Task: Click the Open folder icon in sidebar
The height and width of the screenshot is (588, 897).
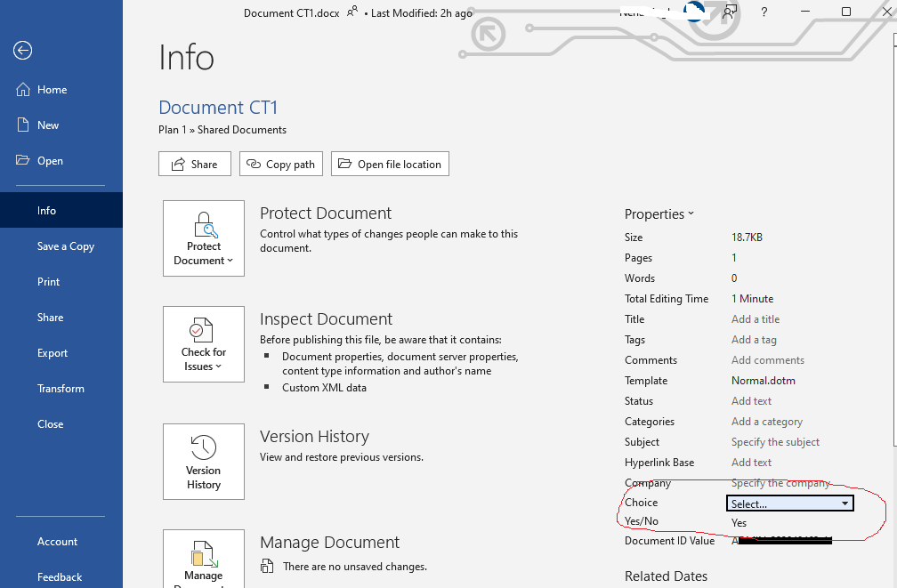Action: point(23,160)
